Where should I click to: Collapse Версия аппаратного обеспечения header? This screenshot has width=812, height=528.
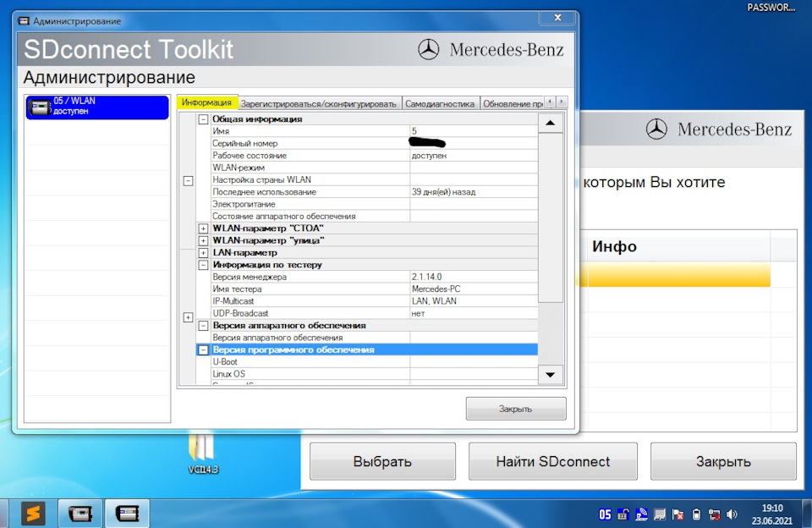[204, 326]
